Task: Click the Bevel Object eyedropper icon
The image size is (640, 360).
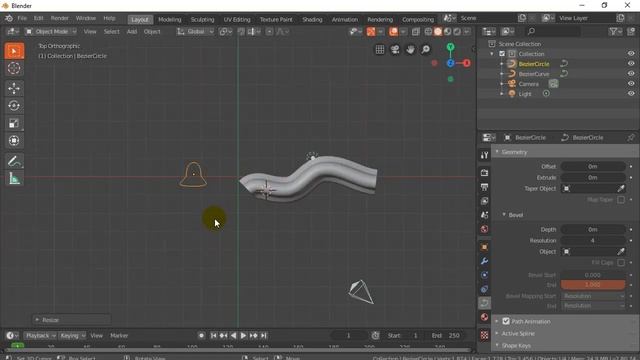Action: coord(620,251)
